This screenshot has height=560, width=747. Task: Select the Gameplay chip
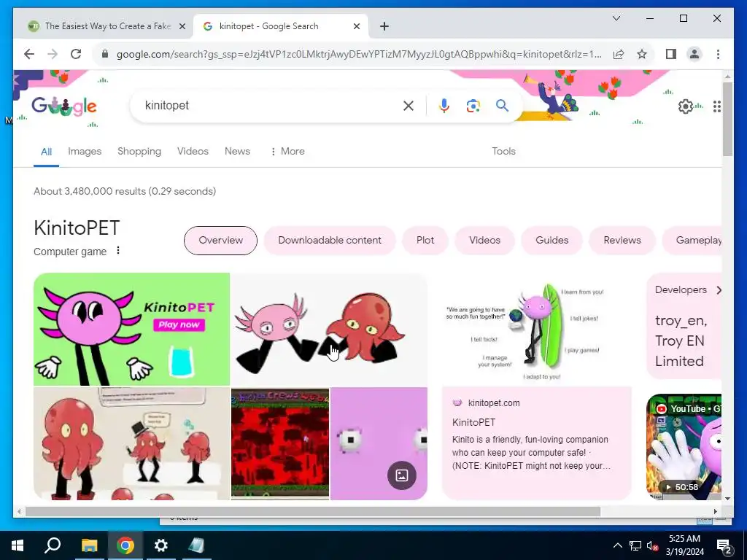[692, 241]
